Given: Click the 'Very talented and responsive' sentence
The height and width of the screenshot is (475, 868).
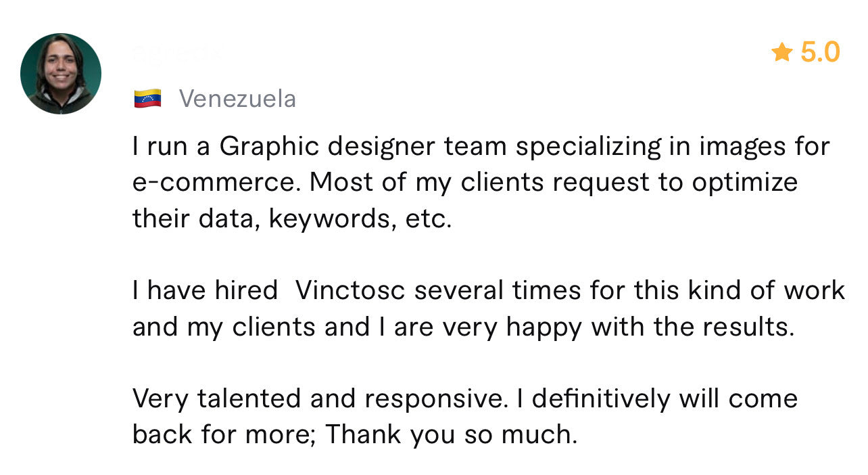Looking at the screenshot, I should pos(320,399).
